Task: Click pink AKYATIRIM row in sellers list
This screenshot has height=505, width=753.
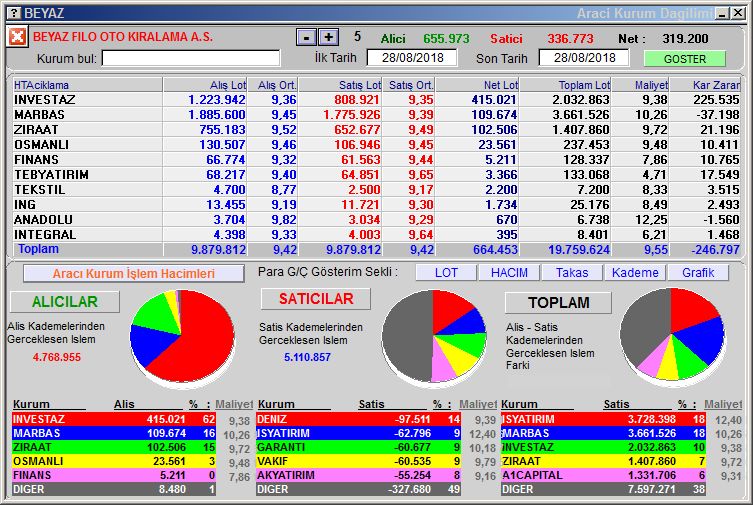Action: point(358,475)
